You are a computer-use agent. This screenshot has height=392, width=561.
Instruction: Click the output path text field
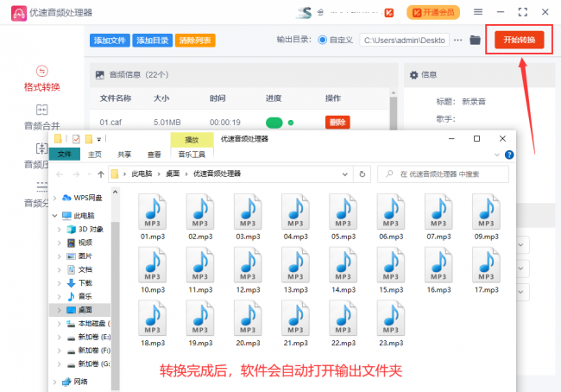click(404, 40)
